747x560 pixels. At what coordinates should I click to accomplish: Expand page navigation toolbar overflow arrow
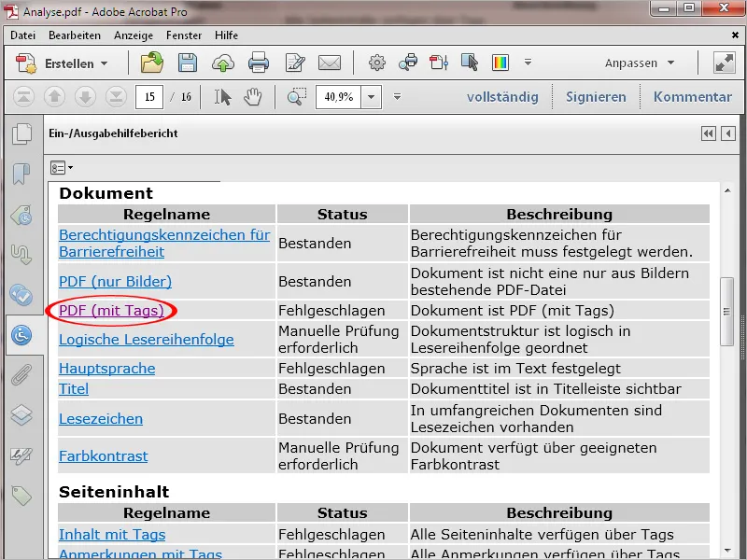[397, 97]
